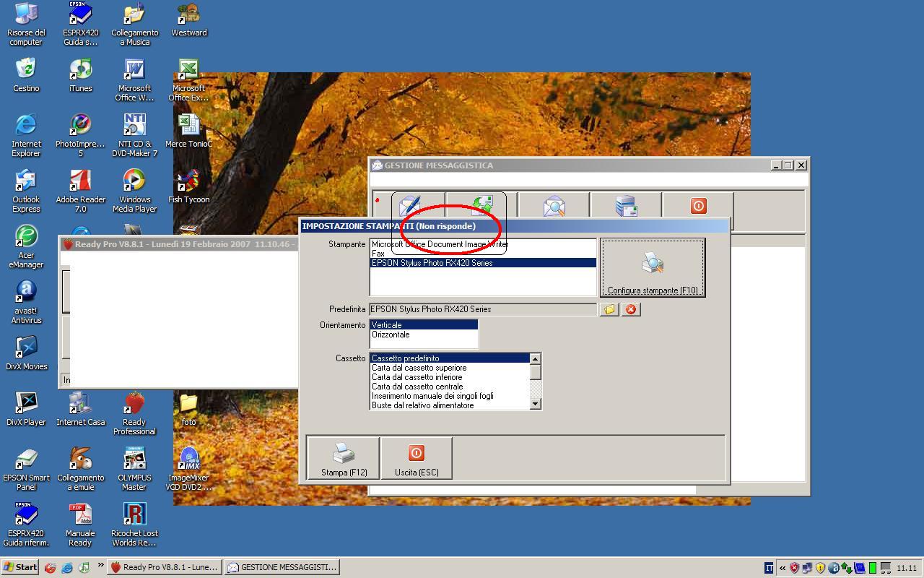This screenshot has width=924, height=578.
Task: Click the yellow shield update tray icon
Action: click(x=820, y=568)
